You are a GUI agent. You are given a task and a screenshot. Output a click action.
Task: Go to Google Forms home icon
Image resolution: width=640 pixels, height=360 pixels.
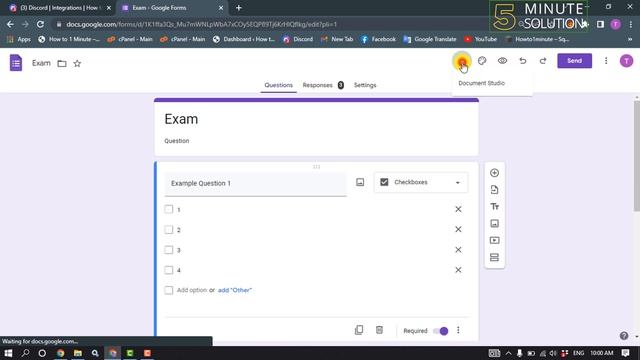pos(16,63)
